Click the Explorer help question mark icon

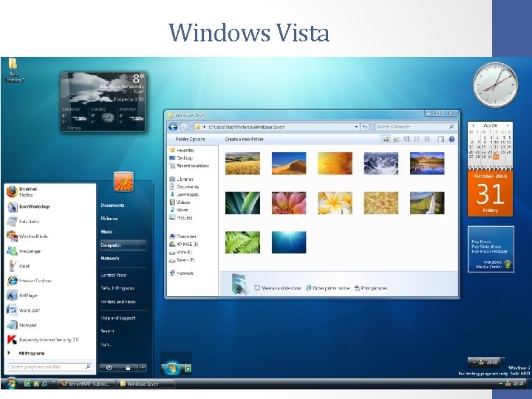point(451,139)
